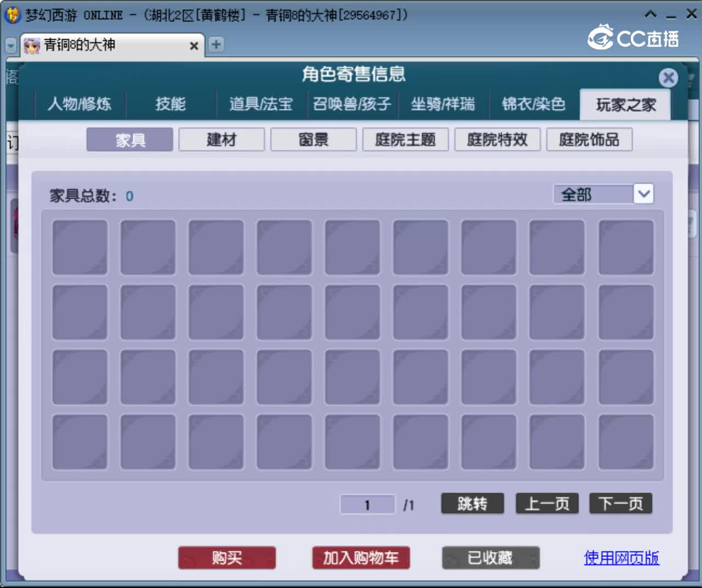Add a new tab with the plus icon
702x588 pixels.
[216, 44]
